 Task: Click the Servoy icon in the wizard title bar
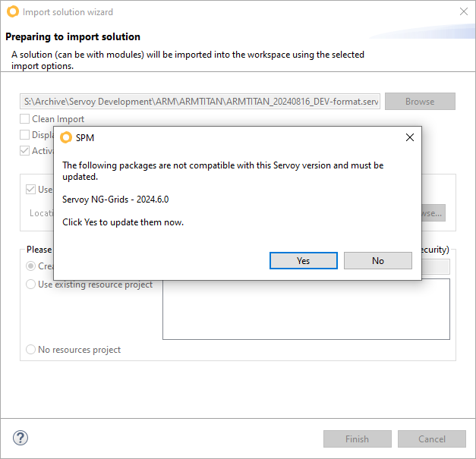coord(12,12)
